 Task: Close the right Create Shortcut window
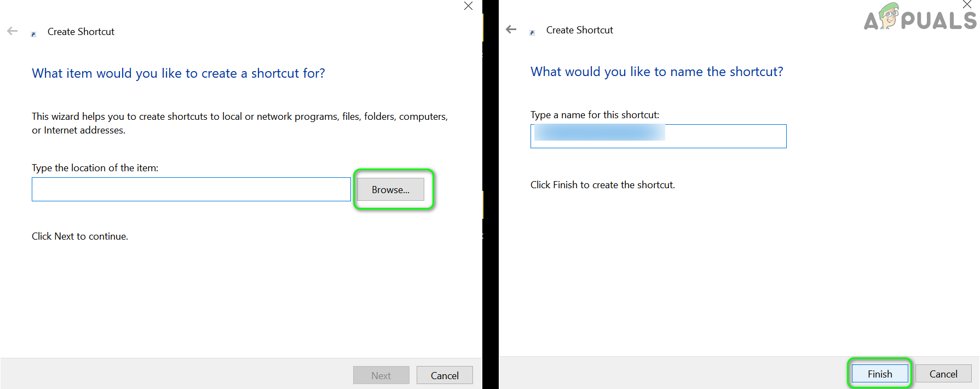click(x=967, y=4)
